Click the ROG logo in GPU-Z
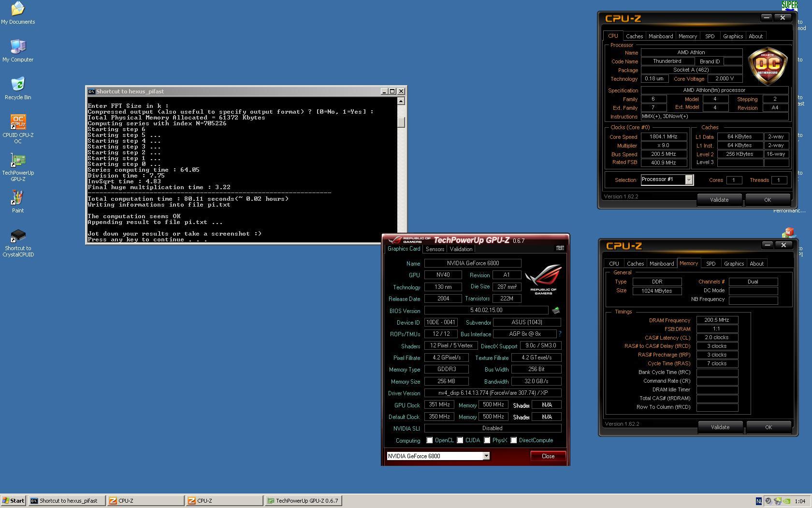 coord(543,279)
